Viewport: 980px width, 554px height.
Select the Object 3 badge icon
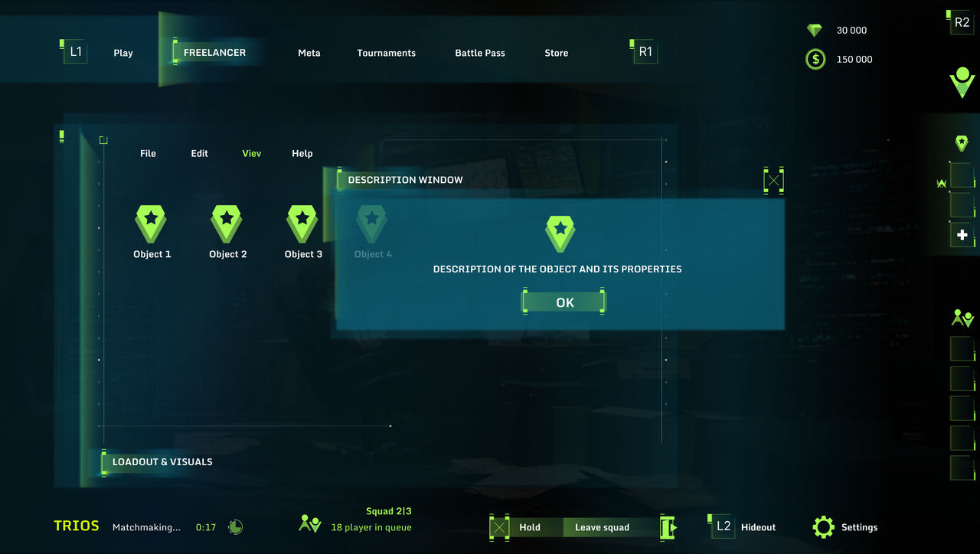tap(302, 224)
